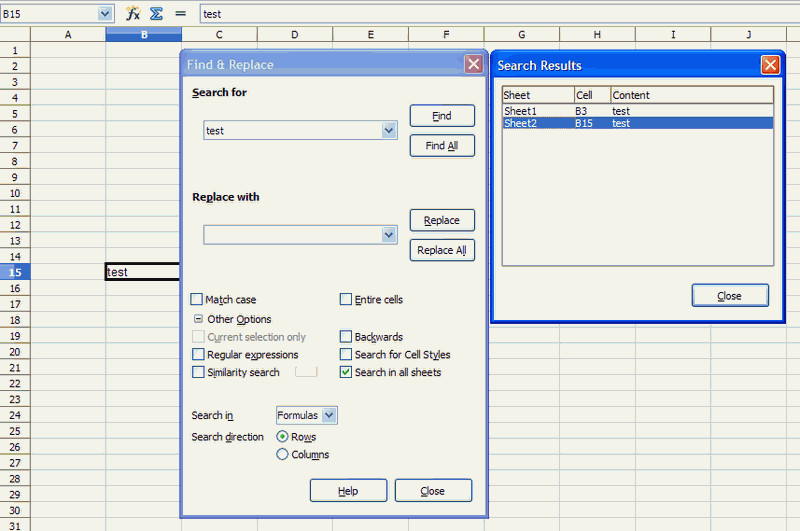Image resolution: width=800 pixels, height=531 pixels.
Task: Collapse the Other Options section
Action: (x=198, y=319)
